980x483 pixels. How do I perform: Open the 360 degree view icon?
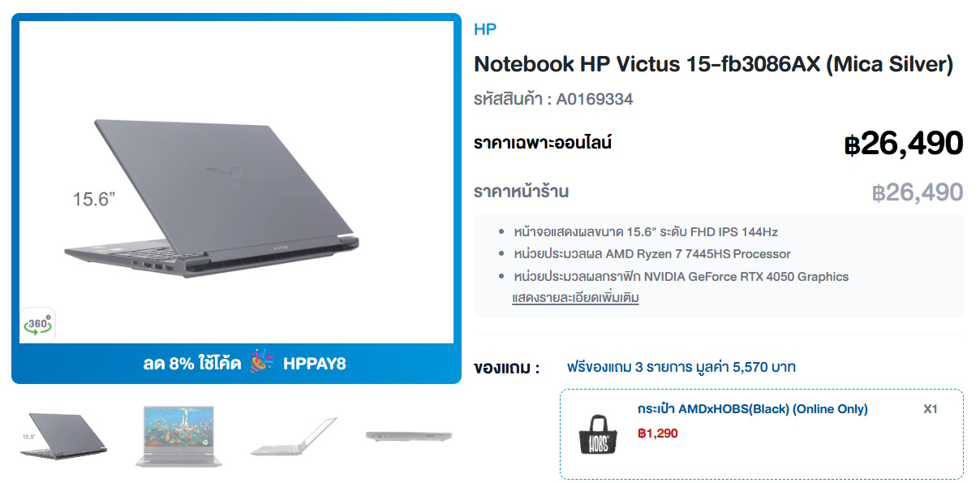37,325
